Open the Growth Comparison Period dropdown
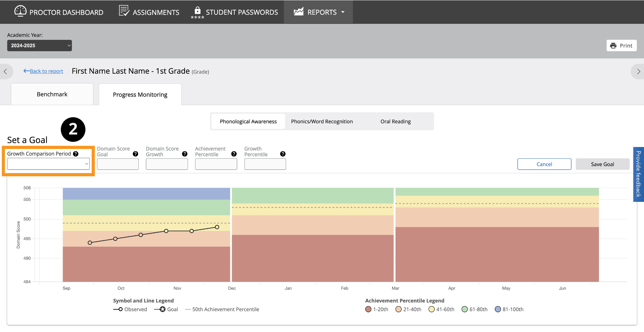 pyautogui.click(x=48, y=164)
